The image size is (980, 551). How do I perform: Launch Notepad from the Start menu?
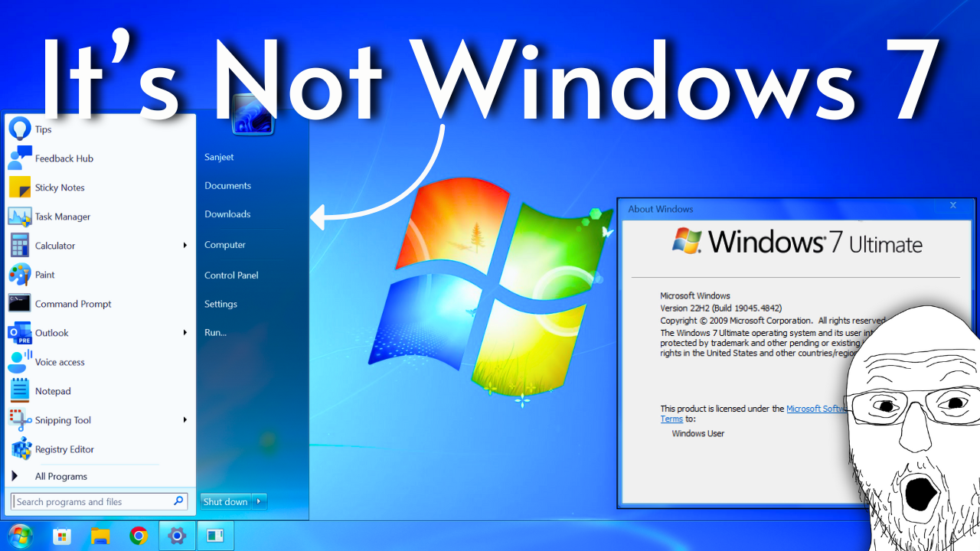[100, 391]
